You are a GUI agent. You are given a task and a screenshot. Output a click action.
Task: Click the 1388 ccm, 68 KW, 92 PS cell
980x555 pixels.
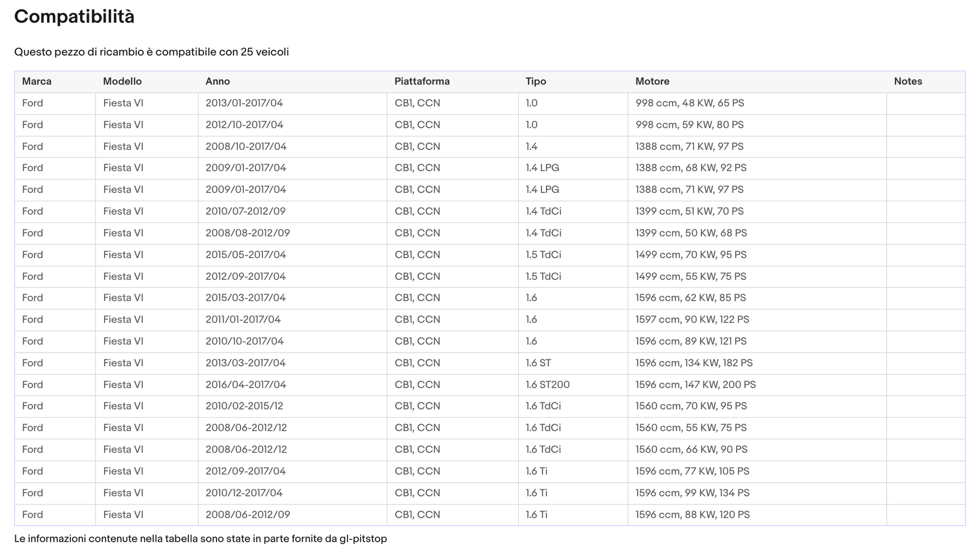click(691, 168)
